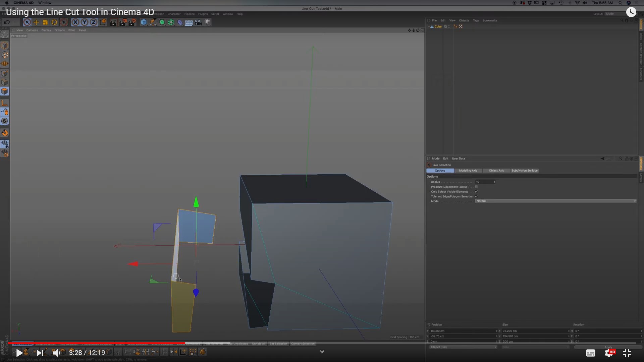The height and width of the screenshot is (362, 644).
Task: Play the YouTube video
Action: point(19,353)
